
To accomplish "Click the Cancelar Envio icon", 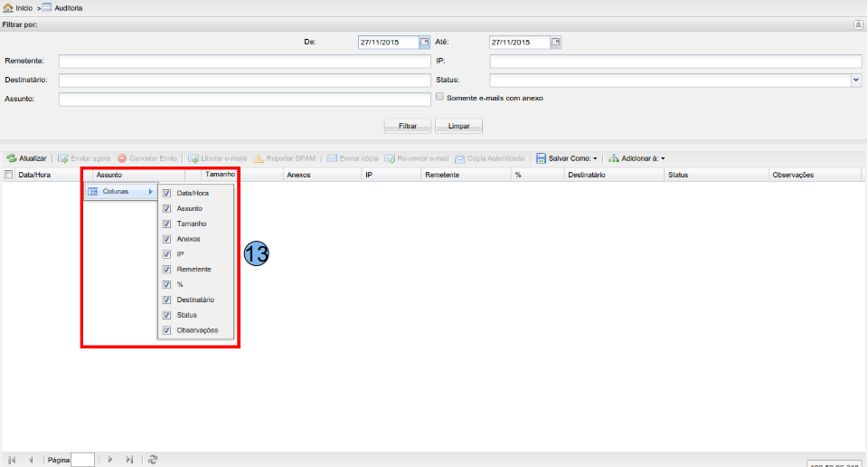I will [x=122, y=158].
